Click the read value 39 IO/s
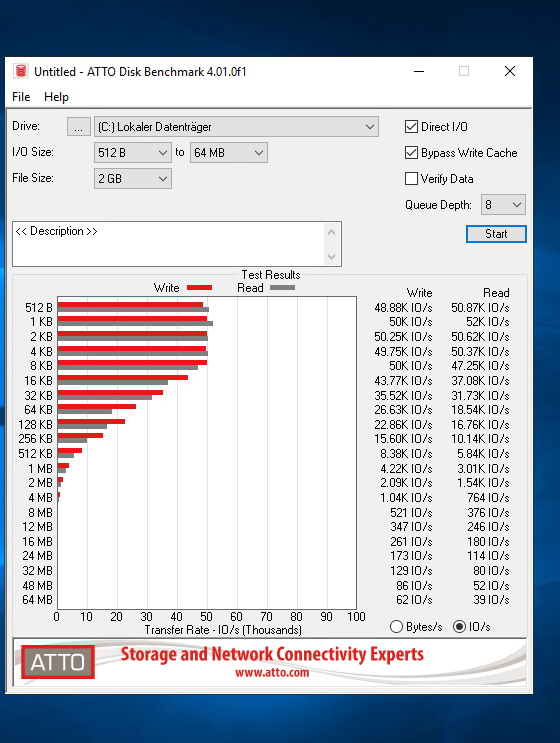560x743 pixels. tap(491, 599)
